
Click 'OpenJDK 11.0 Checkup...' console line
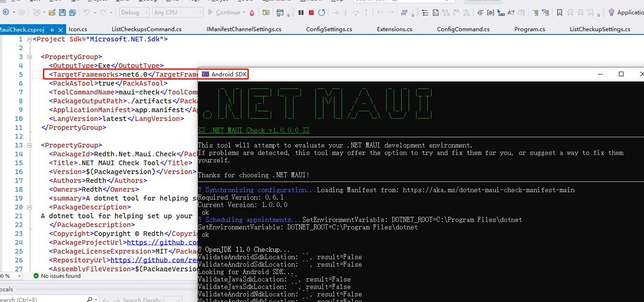244,250
